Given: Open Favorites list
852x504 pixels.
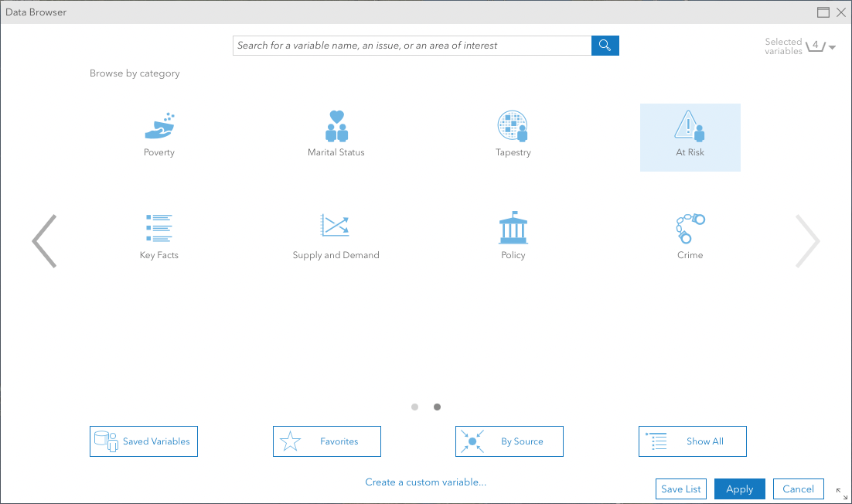Looking at the screenshot, I should pos(326,441).
